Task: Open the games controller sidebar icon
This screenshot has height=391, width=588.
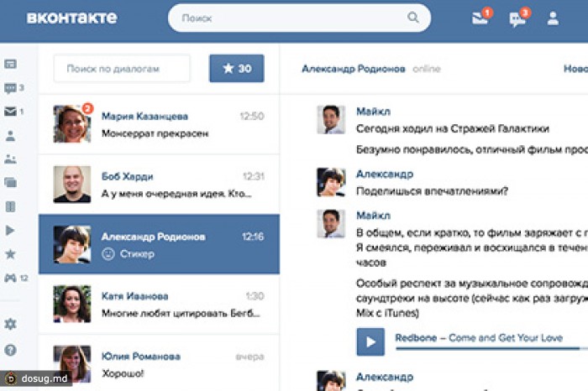Action: pos(10,278)
